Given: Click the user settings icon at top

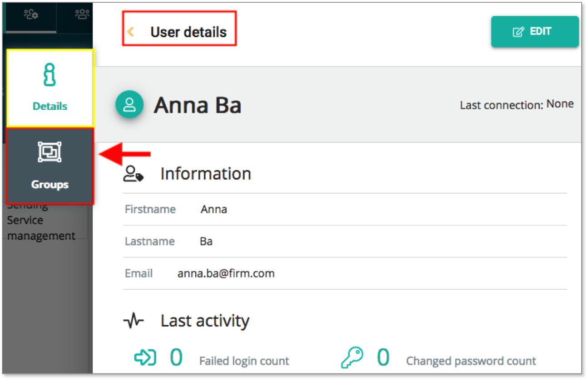Looking at the screenshot, I should point(31,15).
